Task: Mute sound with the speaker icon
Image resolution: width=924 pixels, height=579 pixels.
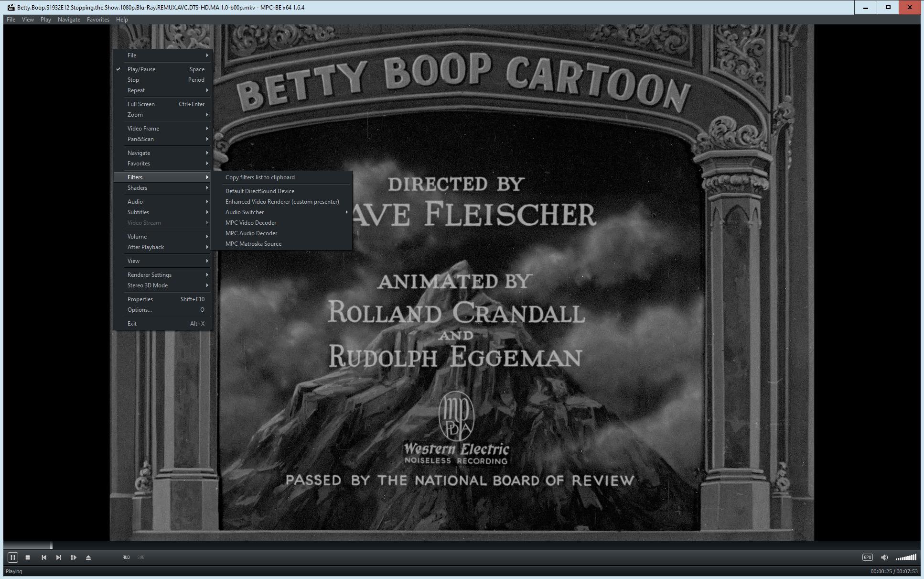Action: (x=884, y=557)
